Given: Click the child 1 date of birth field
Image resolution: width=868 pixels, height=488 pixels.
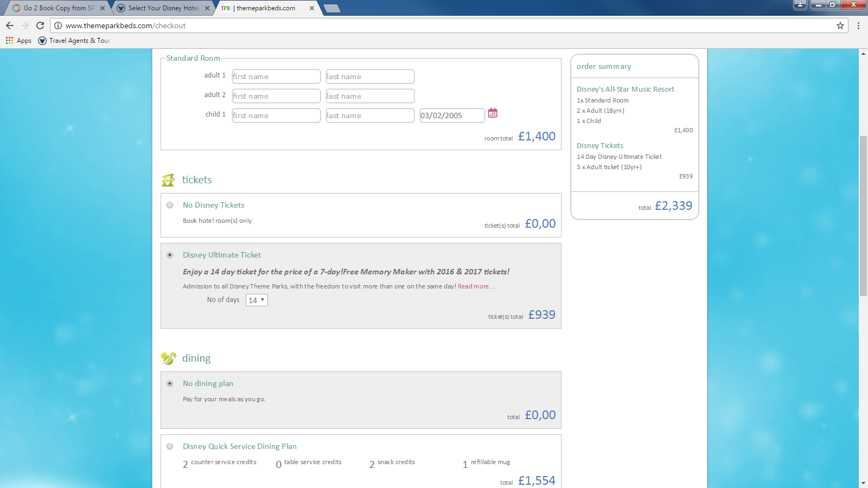Looking at the screenshot, I should point(452,115).
